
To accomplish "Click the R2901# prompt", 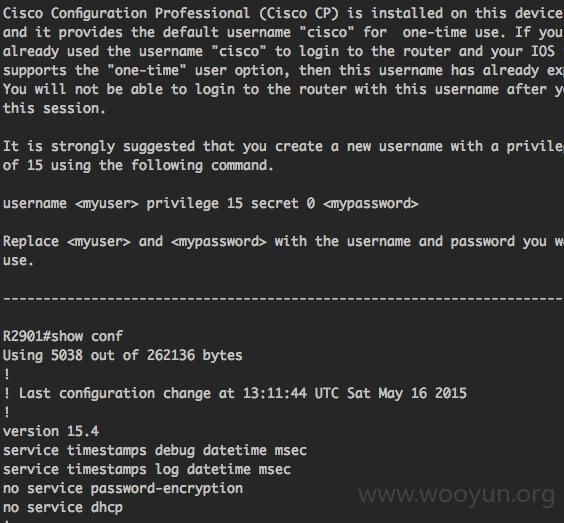I will click(27, 336).
